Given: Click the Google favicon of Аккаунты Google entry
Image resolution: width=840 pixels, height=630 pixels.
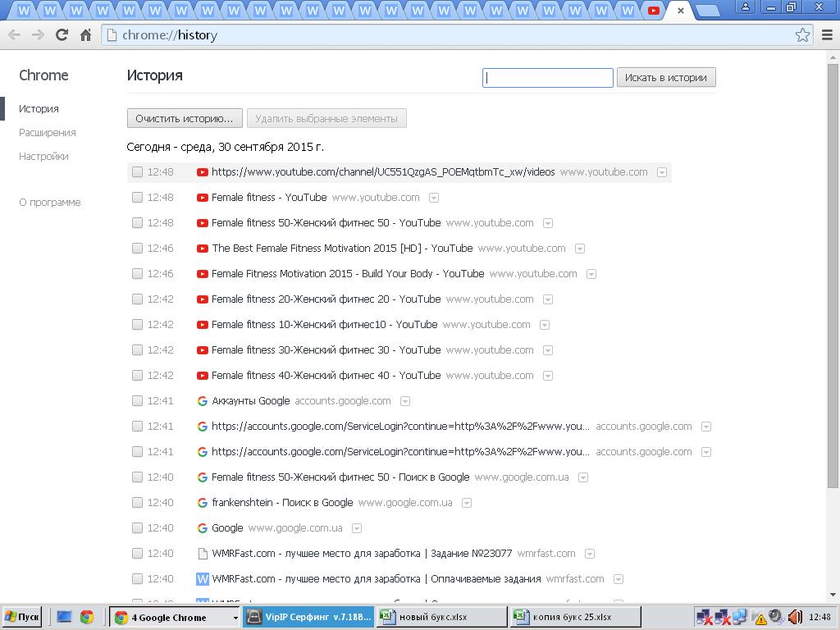Looking at the screenshot, I should [x=202, y=401].
